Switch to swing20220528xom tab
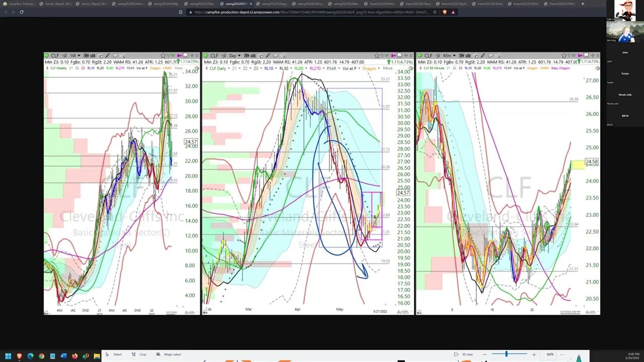Viewport: 644px width, 362px height. click(130, 4)
